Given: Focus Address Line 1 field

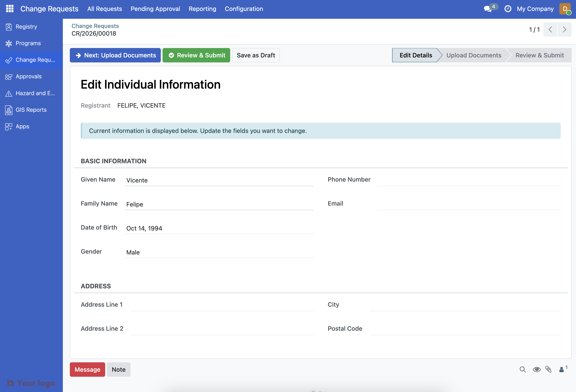Looking at the screenshot, I should [x=222, y=305].
